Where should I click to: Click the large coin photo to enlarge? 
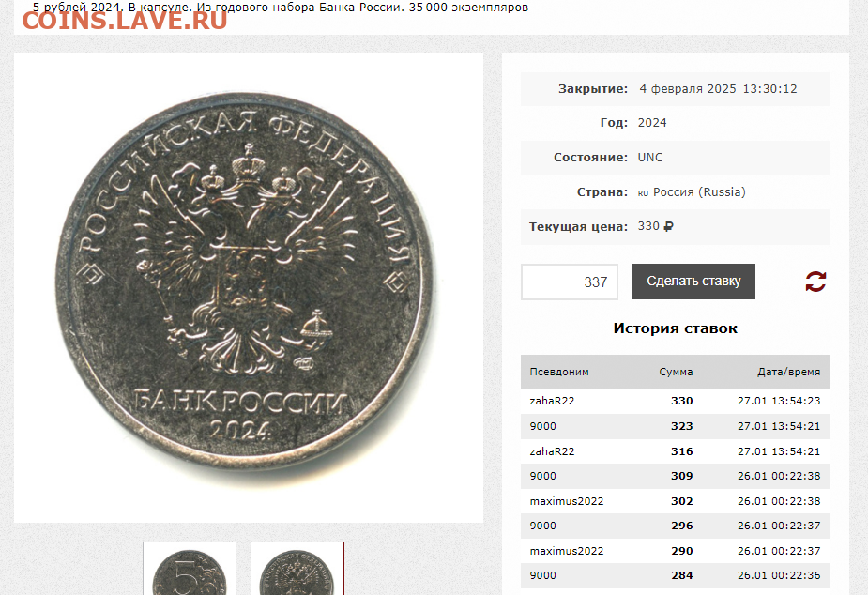[x=249, y=288]
